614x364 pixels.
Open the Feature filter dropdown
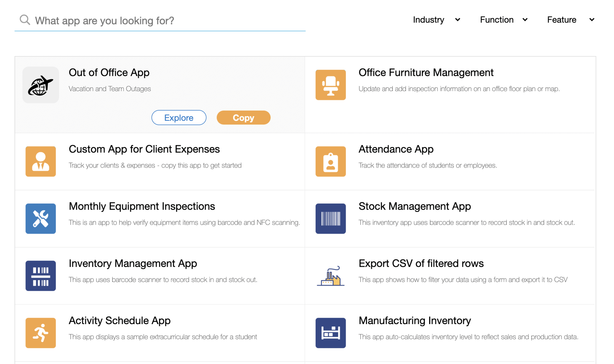(571, 20)
